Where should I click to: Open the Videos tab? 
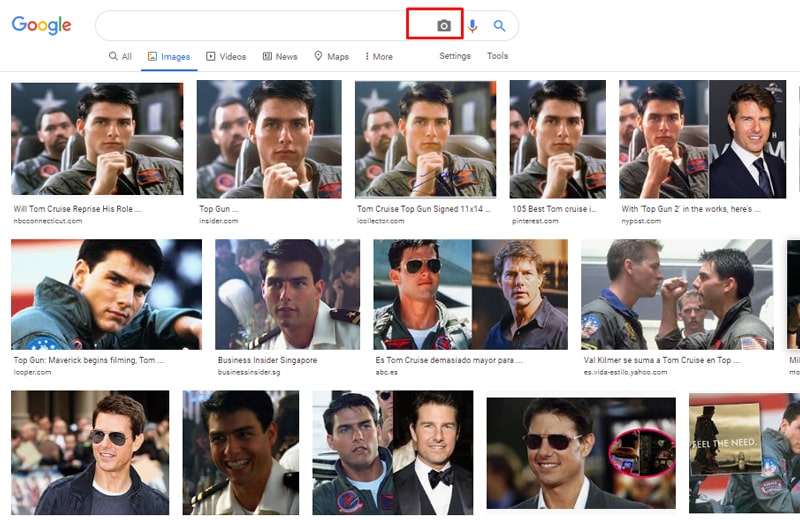tap(226, 57)
